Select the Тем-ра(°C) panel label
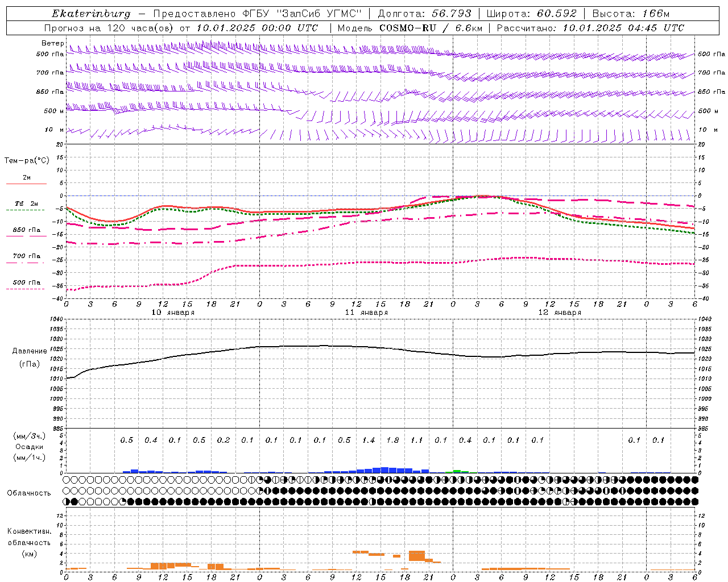This screenshot has width=728, height=582. pos(27,160)
